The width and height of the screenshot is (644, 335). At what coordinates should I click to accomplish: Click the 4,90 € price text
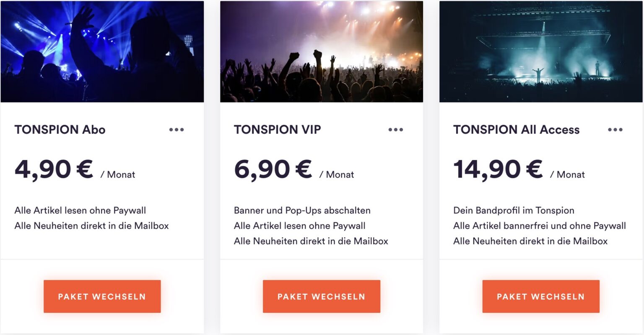click(x=52, y=168)
